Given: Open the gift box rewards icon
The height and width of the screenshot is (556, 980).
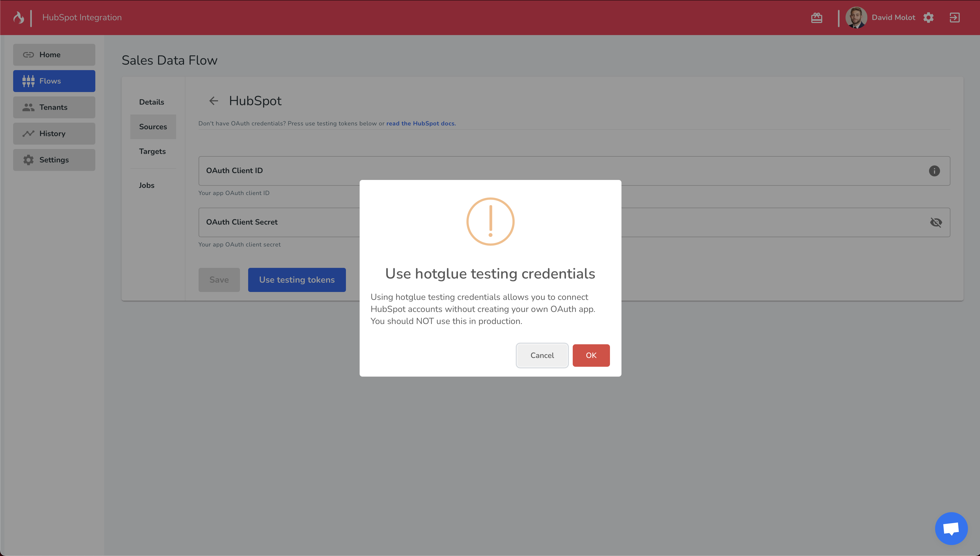Looking at the screenshot, I should pos(816,18).
